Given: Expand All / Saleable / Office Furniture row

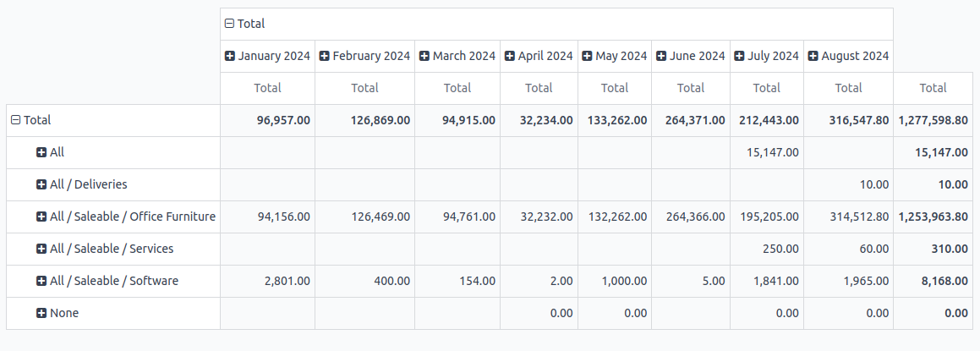Looking at the screenshot, I should (41, 217).
